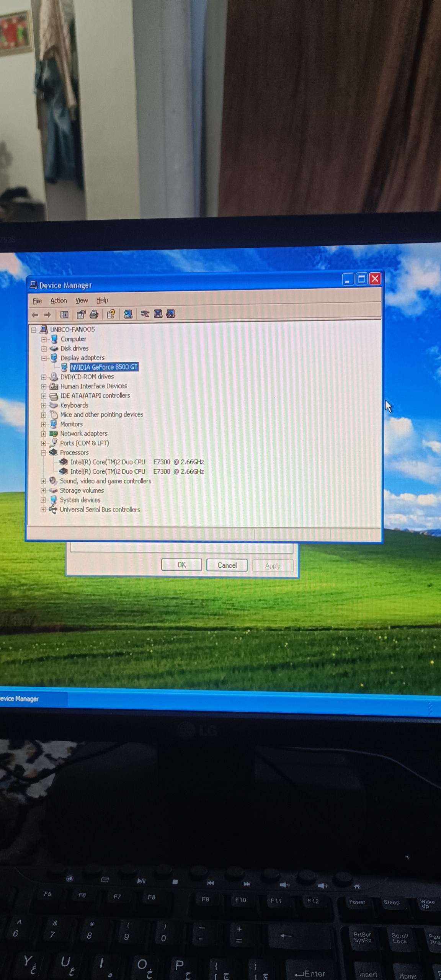Click the Ports connector icon

pyautogui.click(x=54, y=443)
